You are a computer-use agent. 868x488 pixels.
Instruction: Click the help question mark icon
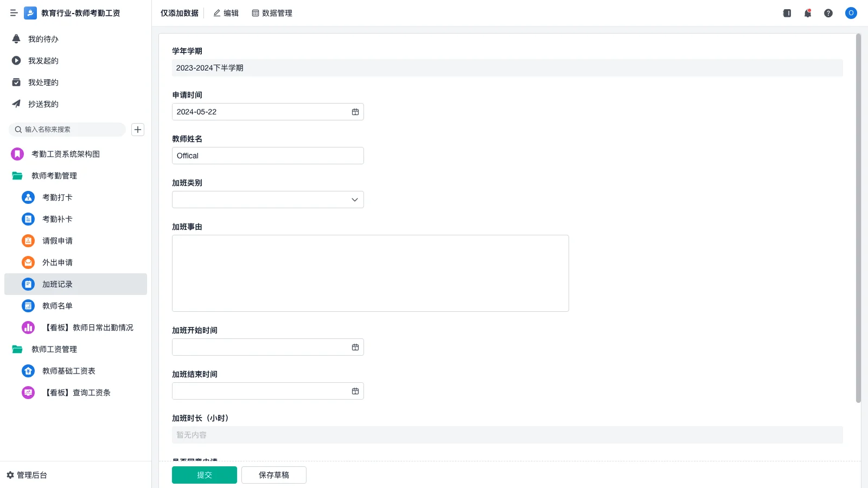pyautogui.click(x=828, y=13)
